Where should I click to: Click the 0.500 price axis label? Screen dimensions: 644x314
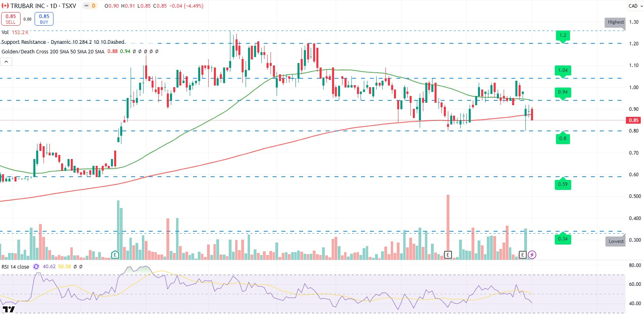[635, 196]
